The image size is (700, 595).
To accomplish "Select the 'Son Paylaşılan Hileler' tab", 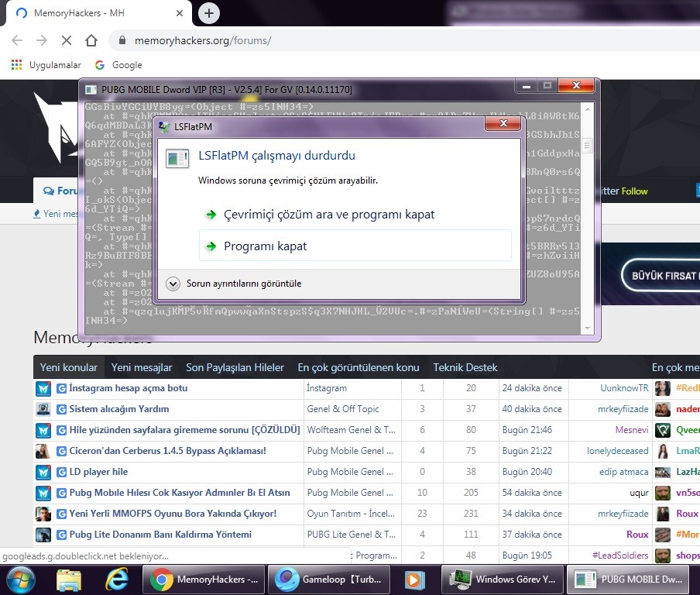I will click(235, 368).
